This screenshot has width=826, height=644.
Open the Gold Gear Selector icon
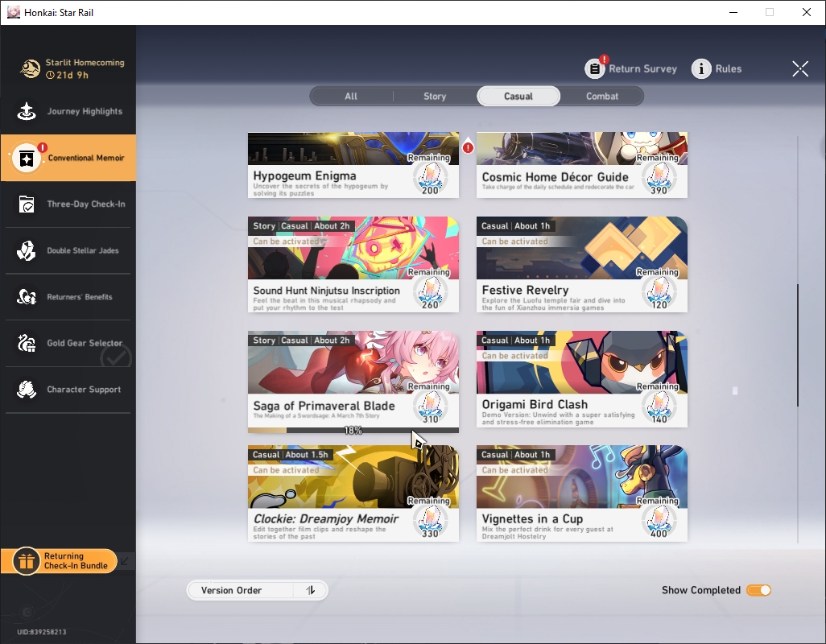click(x=27, y=343)
